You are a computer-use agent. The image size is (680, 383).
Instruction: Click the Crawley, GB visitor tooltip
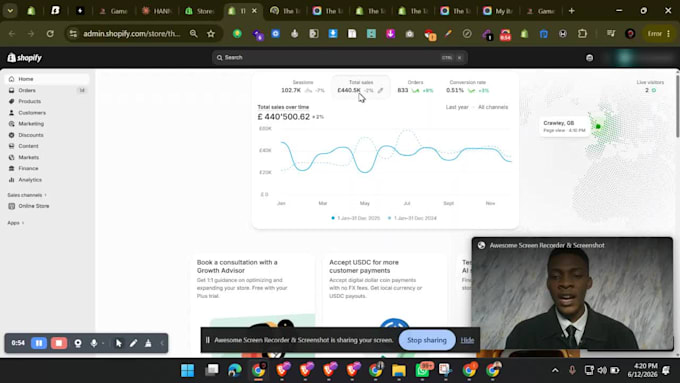tap(564, 126)
